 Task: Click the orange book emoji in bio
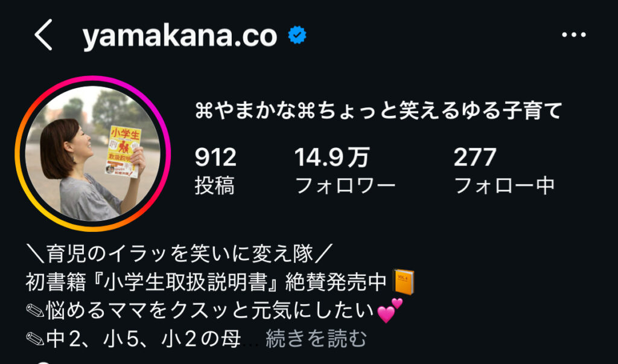(x=404, y=282)
